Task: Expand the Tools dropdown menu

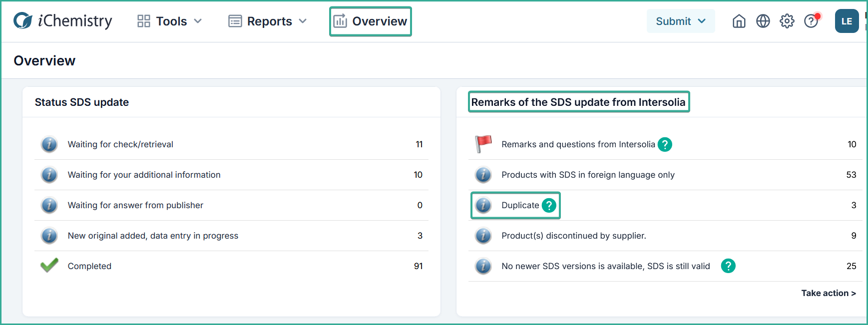Action: [170, 21]
